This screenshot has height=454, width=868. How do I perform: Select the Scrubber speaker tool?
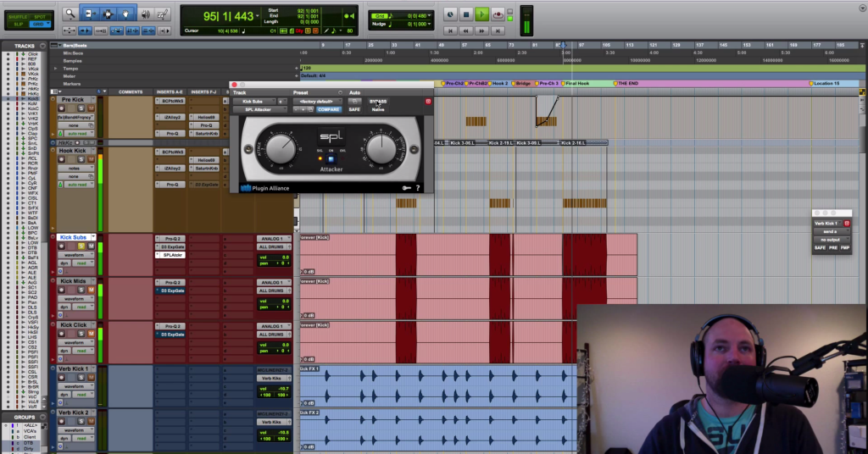point(146,14)
